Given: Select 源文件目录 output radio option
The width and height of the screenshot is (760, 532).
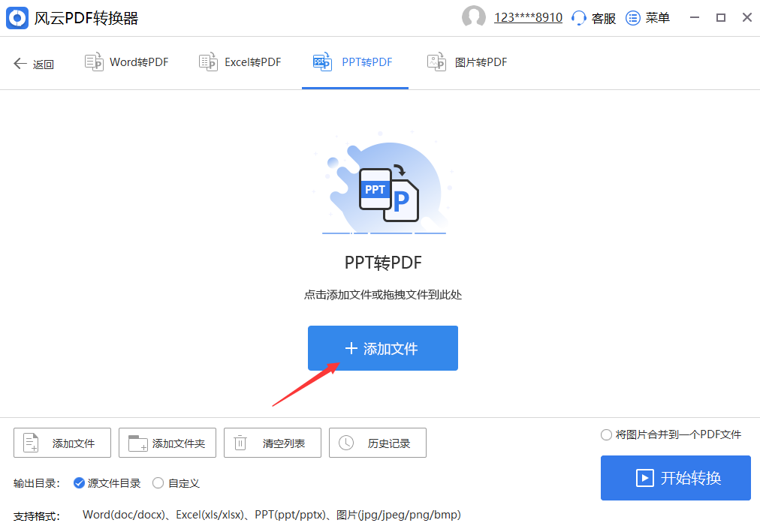Looking at the screenshot, I should tap(107, 483).
